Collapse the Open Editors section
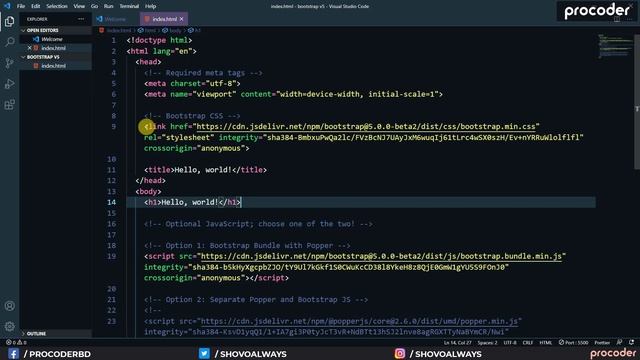640x360 pixels. click(42, 30)
